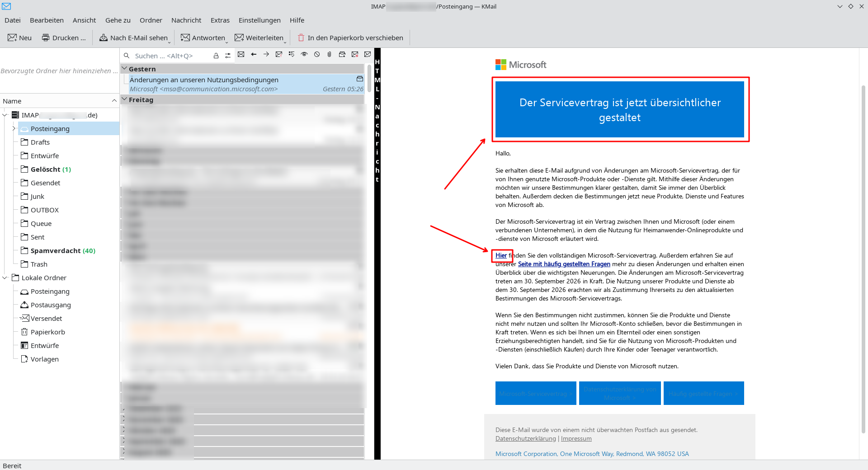Open the Weiterleiten dropdown arrow
Screen dimensions: 868x470
(285, 42)
